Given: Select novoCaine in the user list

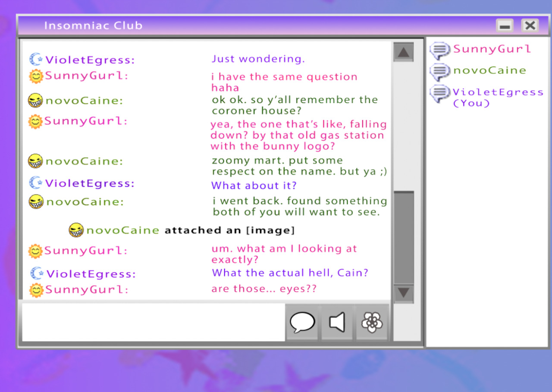Looking at the screenshot, I should click(x=489, y=70).
